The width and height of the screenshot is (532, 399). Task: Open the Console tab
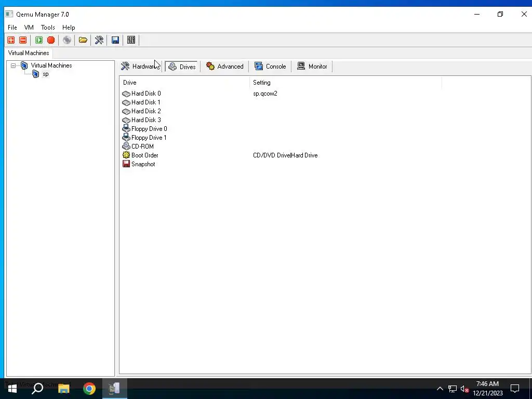[x=270, y=66]
